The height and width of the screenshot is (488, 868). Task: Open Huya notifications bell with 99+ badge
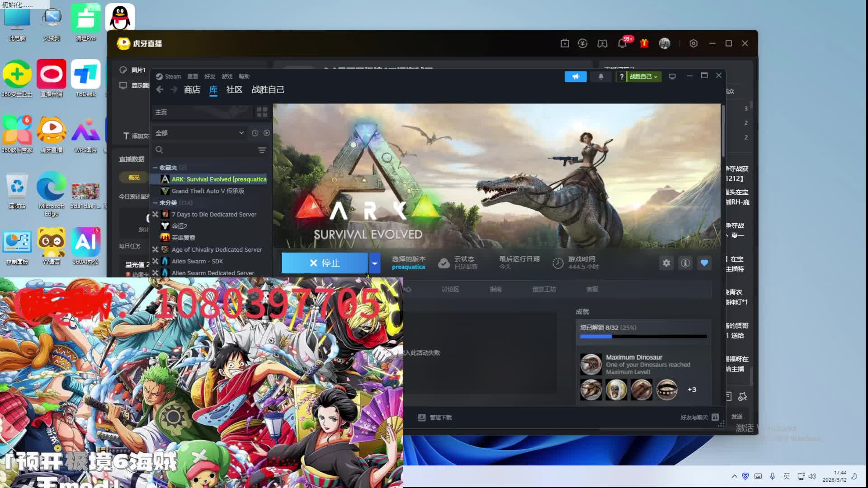(x=623, y=43)
